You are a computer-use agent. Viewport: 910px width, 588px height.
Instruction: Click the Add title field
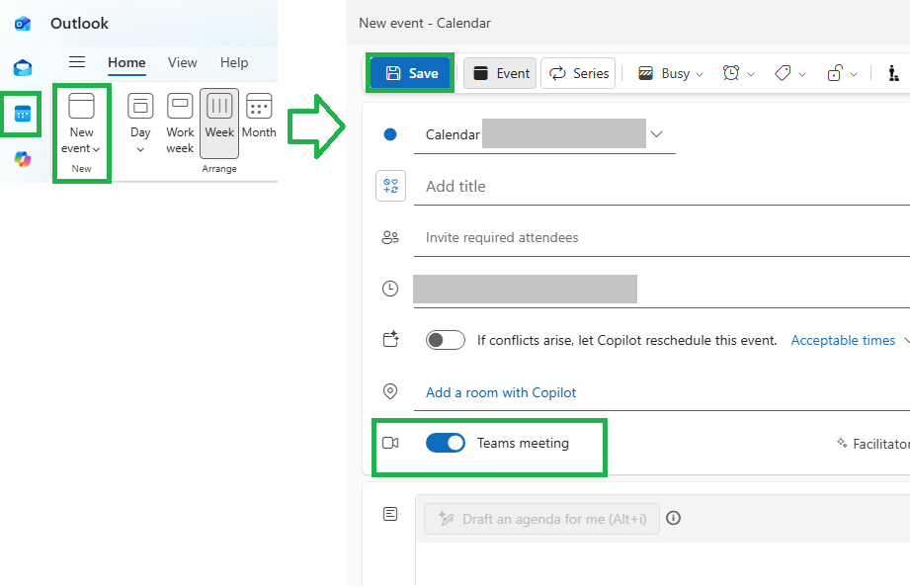point(662,187)
